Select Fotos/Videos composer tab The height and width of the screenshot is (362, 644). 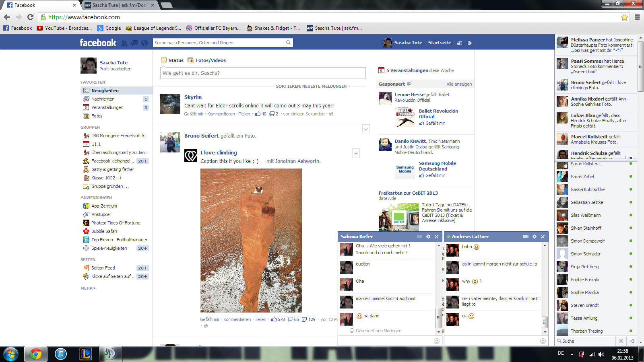pyautogui.click(x=207, y=60)
